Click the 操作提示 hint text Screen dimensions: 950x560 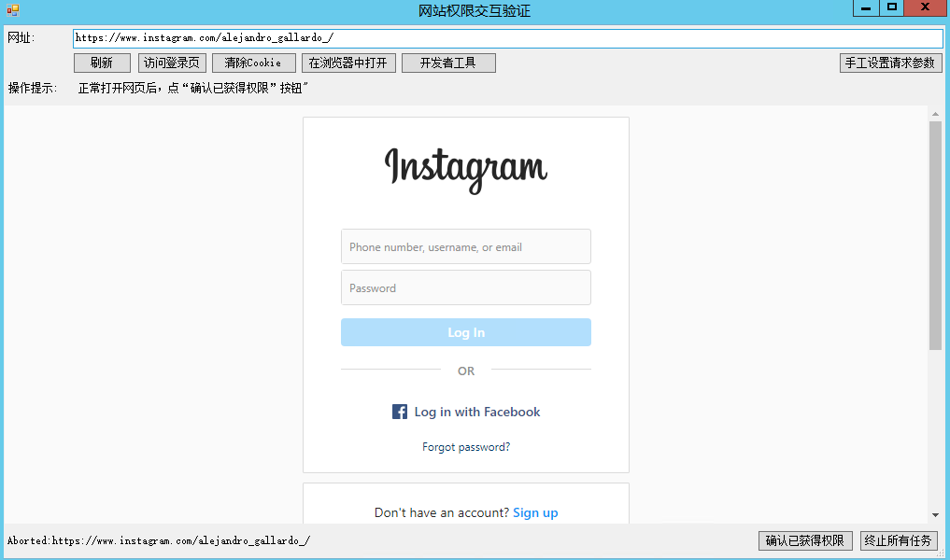click(x=193, y=89)
